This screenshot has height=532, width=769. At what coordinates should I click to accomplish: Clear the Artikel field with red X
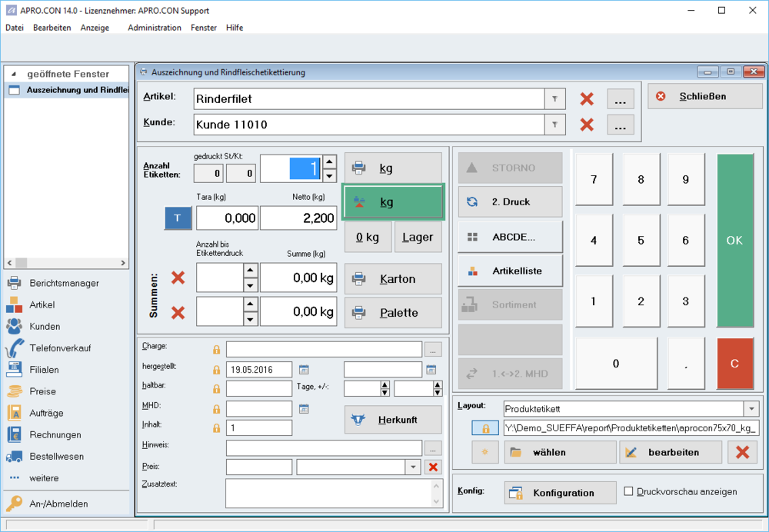587,99
